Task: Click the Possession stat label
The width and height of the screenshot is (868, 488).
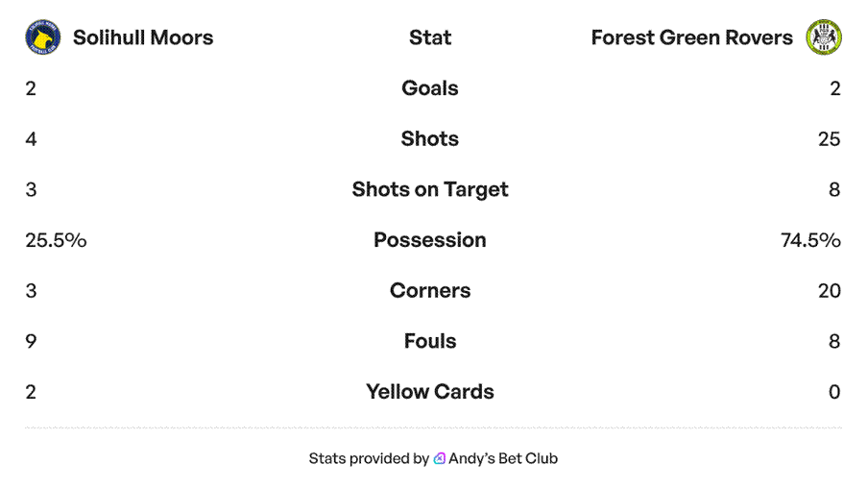Action: 429,240
